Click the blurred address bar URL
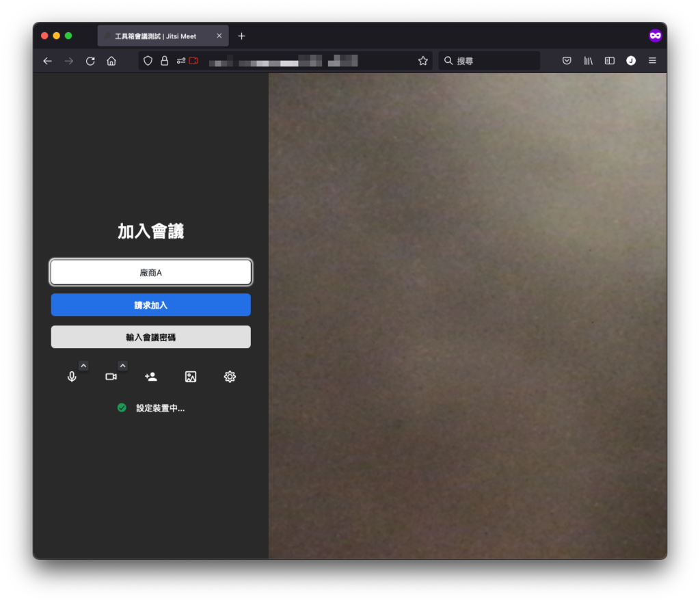 coord(284,61)
